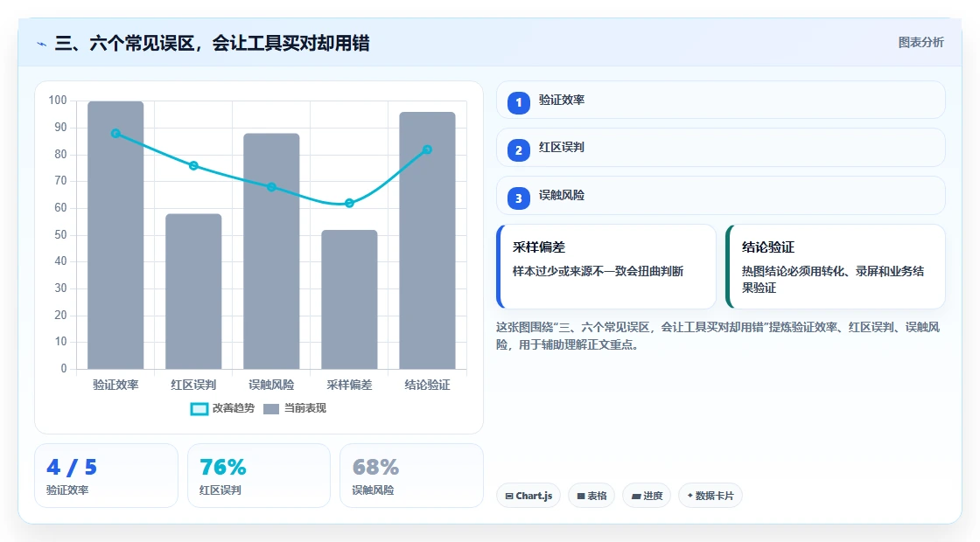The height and width of the screenshot is (542, 980).
Task: Click the trend line point above 采样偏差
Action: [349, 203]
